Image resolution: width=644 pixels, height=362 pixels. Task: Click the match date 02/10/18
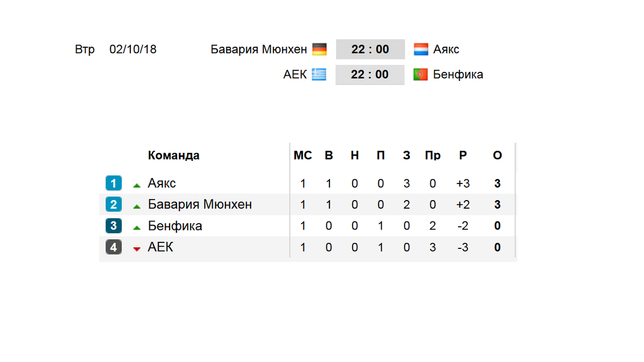133,49
